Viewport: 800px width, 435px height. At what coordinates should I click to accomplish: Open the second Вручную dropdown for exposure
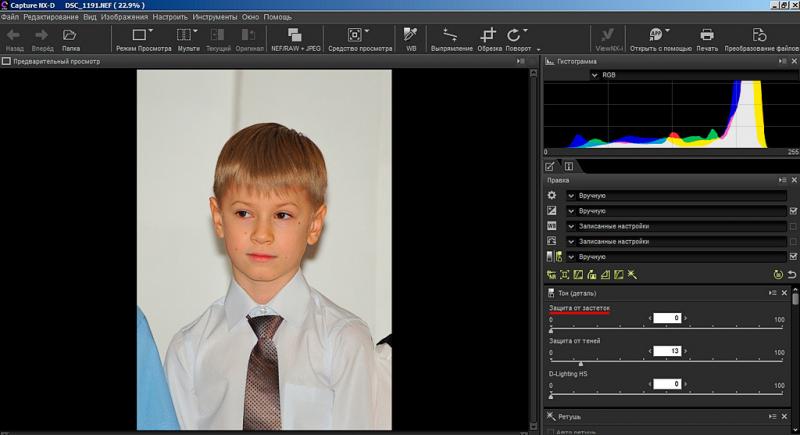[677, 211]
